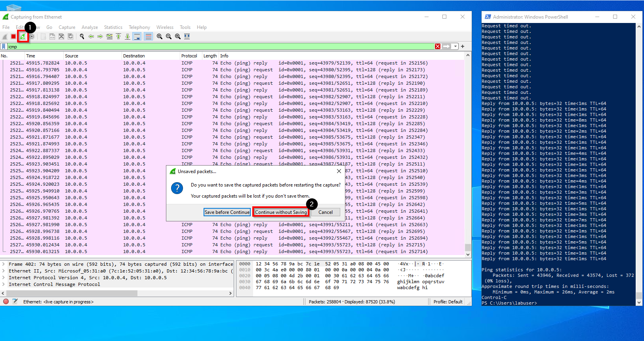
Task: Go back to previous packet
Action: click(91, 36)
